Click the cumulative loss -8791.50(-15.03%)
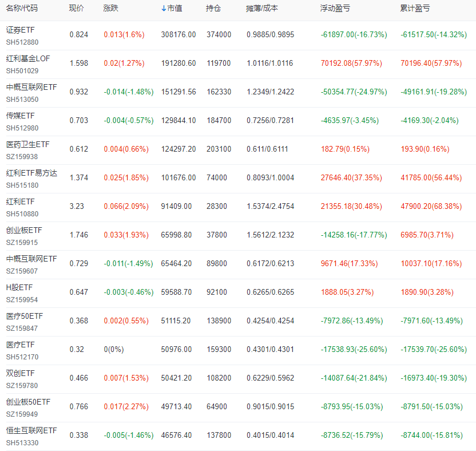Viewport: 476px width, 451px height. click(432, 407)
